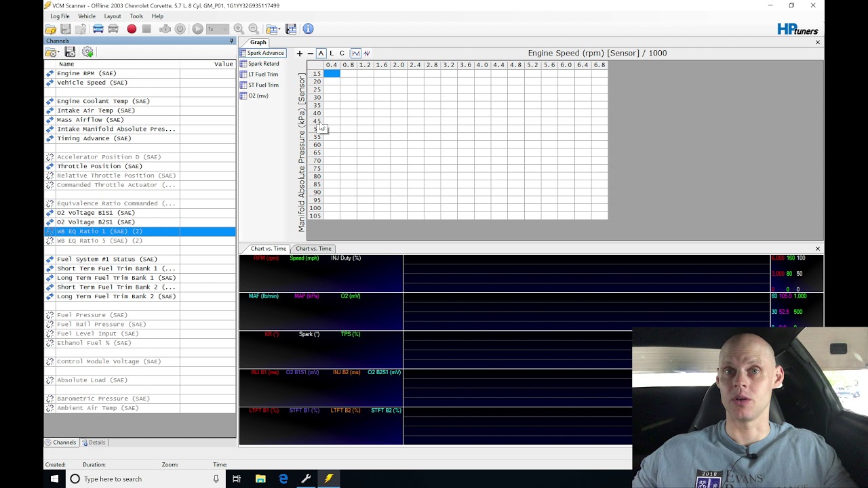Viewport: 868px width, 488px height.
Task: Select the Graph tab
Action: [x=258, y=42]
